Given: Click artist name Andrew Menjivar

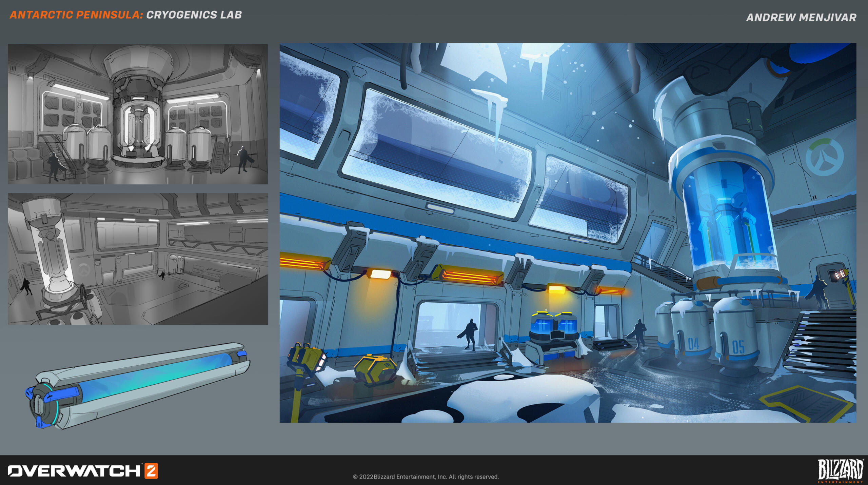Looking at the screenshot, I should click(801, 17).
